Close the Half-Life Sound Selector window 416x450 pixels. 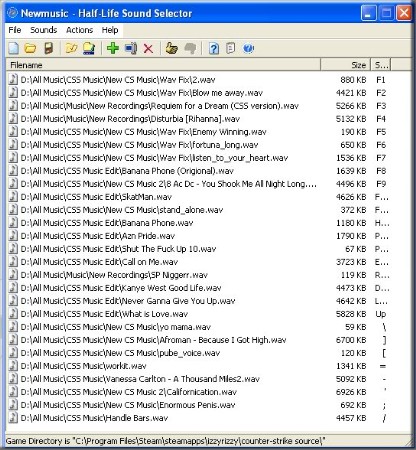point(404,13)
